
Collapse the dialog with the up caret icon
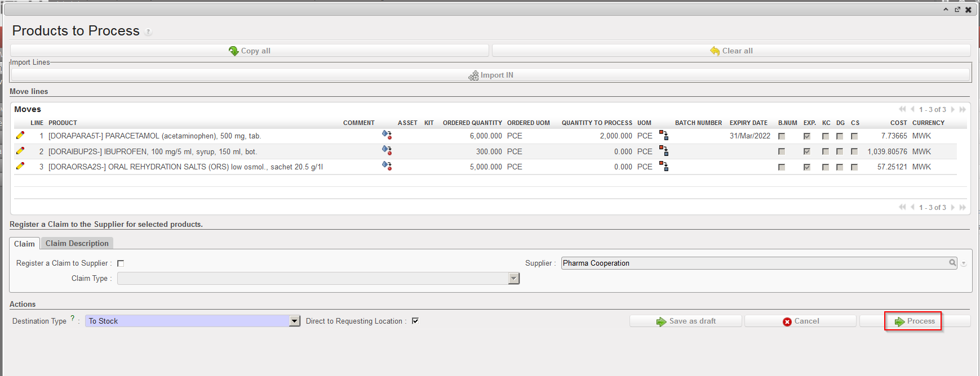tap(946, 10)
